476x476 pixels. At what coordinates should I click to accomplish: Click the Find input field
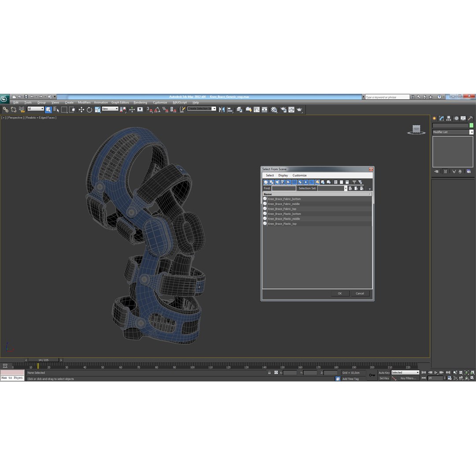tap(283, 188)
